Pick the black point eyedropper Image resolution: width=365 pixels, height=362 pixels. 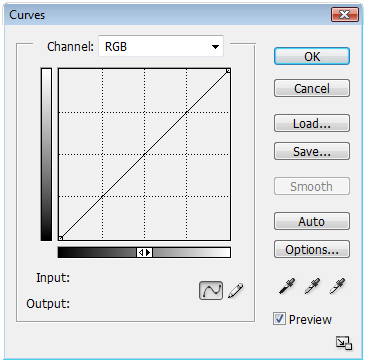(287, 286)
